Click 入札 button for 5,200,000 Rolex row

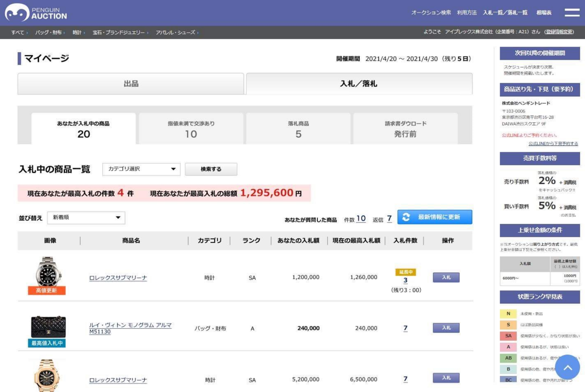[446, 378]
